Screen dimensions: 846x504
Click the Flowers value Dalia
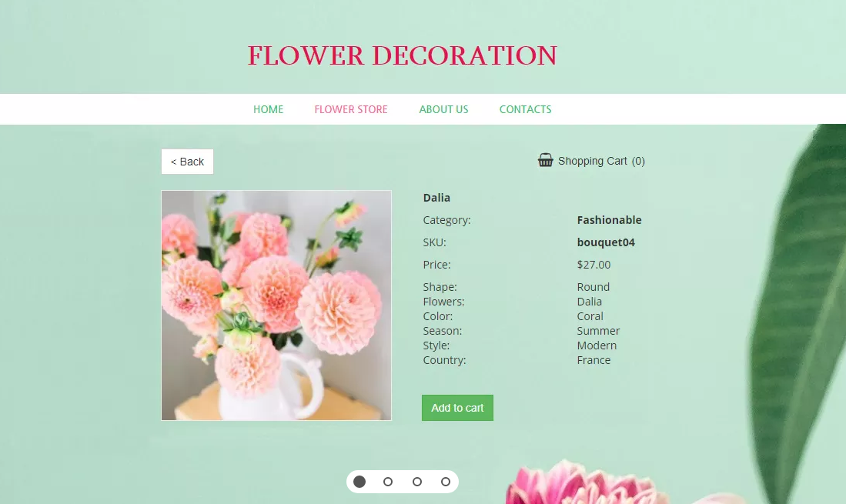pos(589,302)
